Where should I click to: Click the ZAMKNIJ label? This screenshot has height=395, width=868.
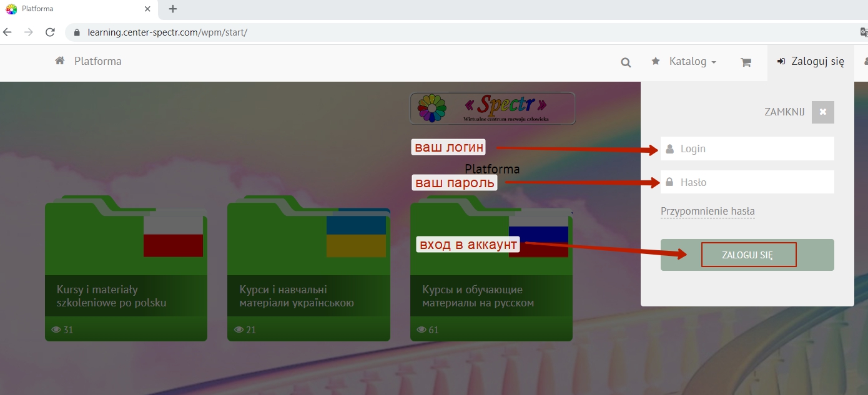[784, 112]
